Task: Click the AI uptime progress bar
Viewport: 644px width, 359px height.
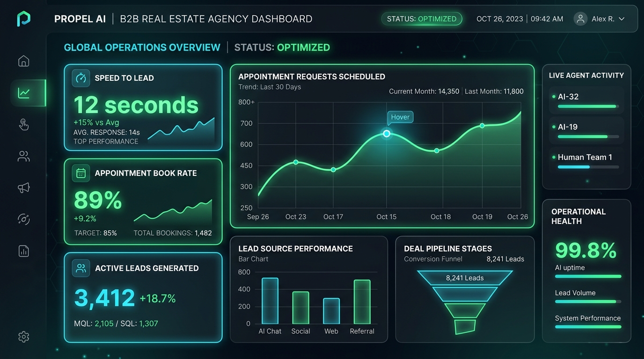Action: (588, 276)
